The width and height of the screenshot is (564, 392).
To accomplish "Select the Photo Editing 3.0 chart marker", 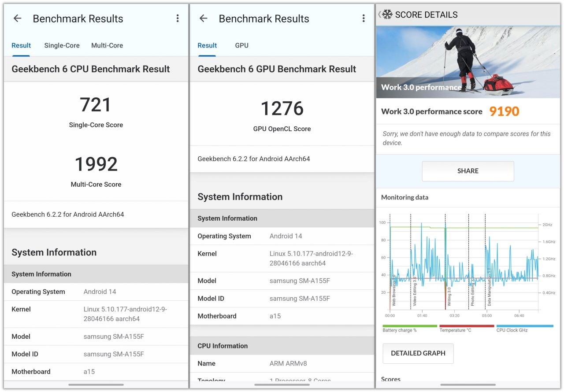I will coord(473,291).
